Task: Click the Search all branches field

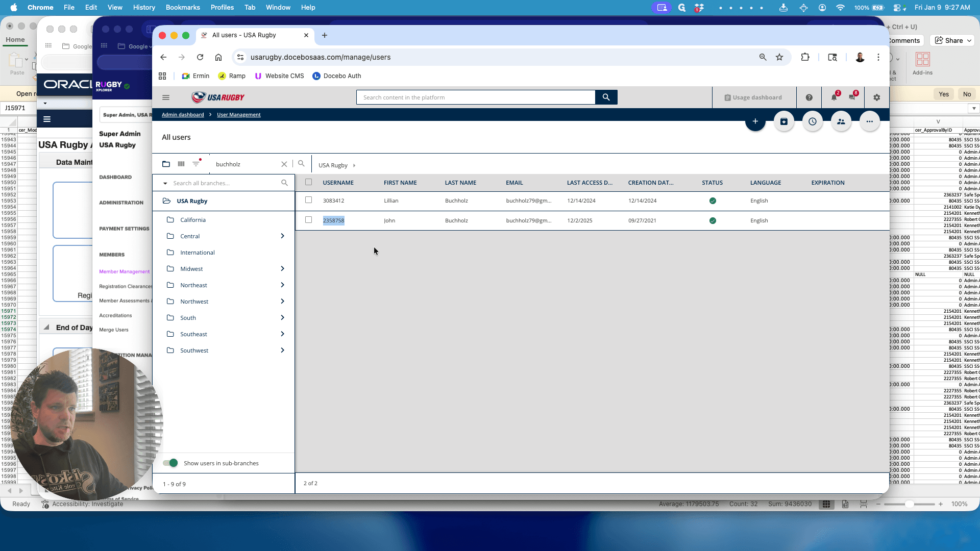Action: tap(226, 183)
